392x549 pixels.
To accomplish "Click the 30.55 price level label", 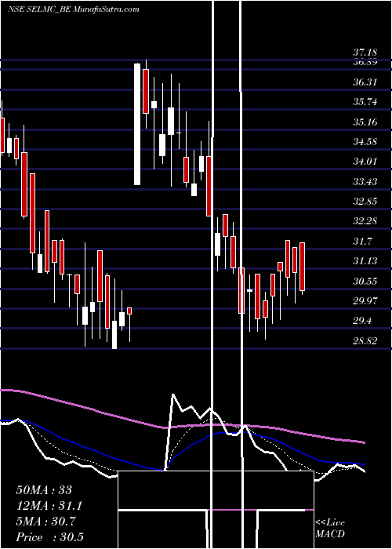I will (365, 281).
